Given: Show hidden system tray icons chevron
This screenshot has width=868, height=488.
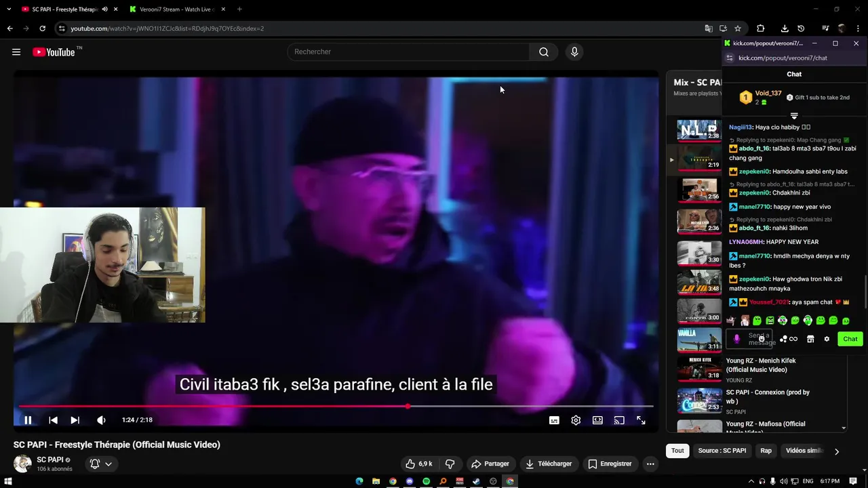Looking at the screenshot, I should click(x=751, y=481).
